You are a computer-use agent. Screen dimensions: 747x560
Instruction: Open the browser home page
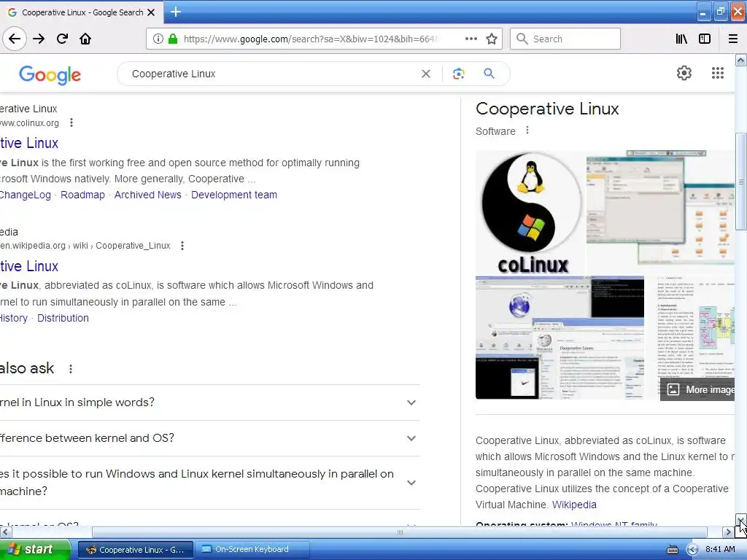coord(85,39)
